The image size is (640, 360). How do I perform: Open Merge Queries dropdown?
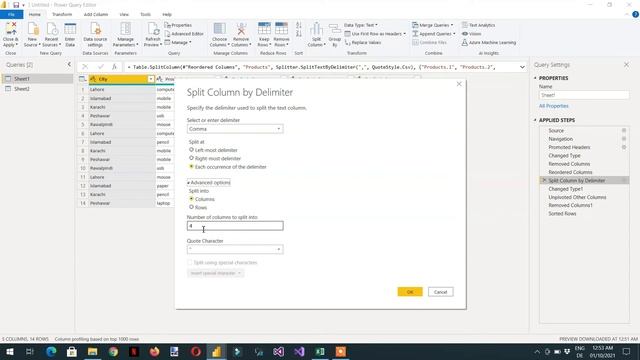pyautogui.click(x=433, y=25)
